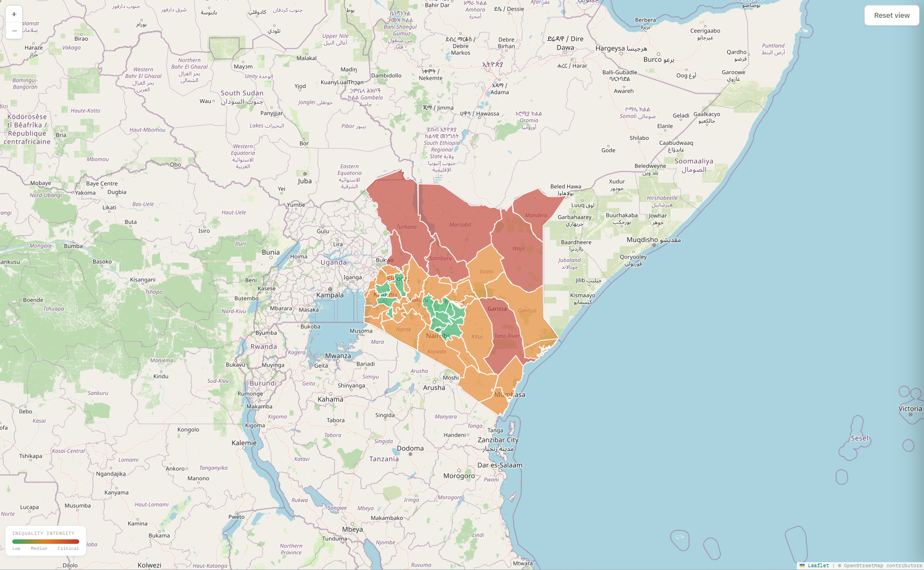Screen dimensions: 924x570
Task: Click the Kampala city label
Action: pos(330,295)
